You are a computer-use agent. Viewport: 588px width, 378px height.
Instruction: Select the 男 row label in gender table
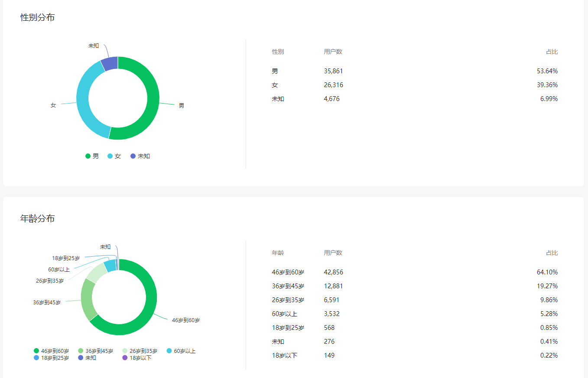(x=275, y=71)
